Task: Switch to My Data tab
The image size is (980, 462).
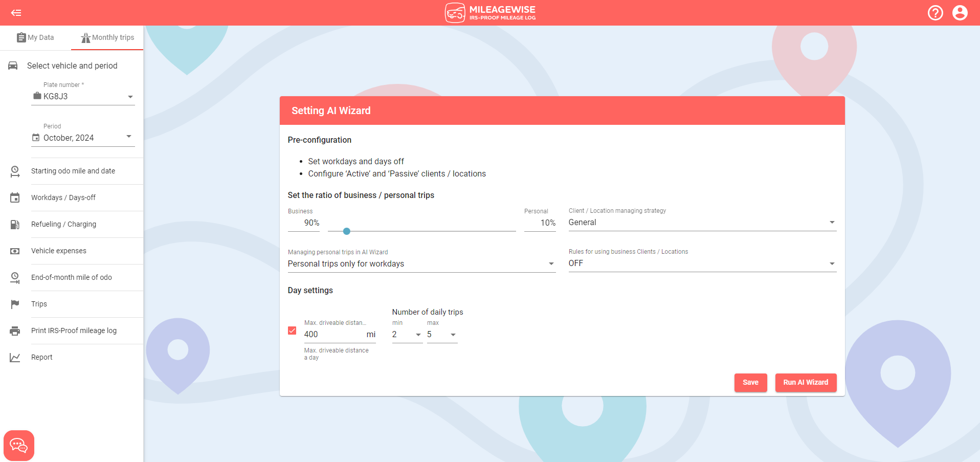Action: (x=35, y=37)
